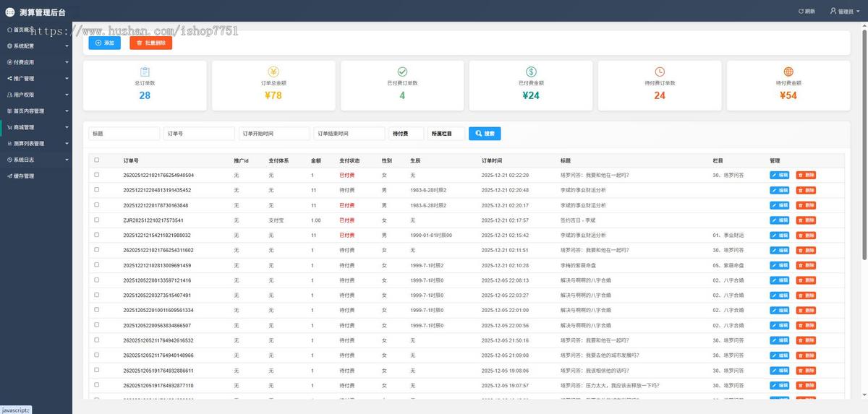Click the trash 删除 icon for the 02:17:57 order

tap(801, 220)
